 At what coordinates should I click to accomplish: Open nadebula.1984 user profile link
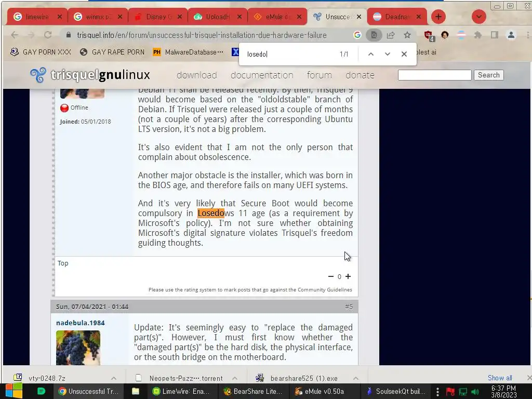point(81,323)
